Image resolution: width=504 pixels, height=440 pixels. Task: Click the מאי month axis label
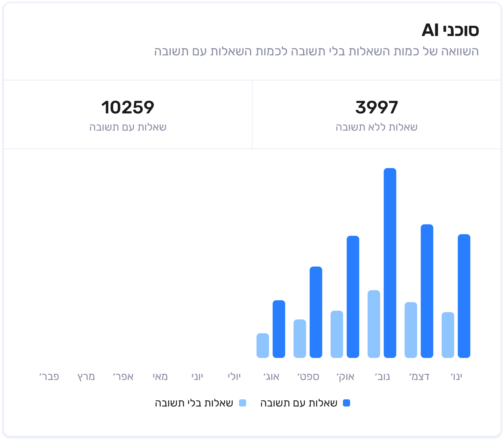pos(160,376)
